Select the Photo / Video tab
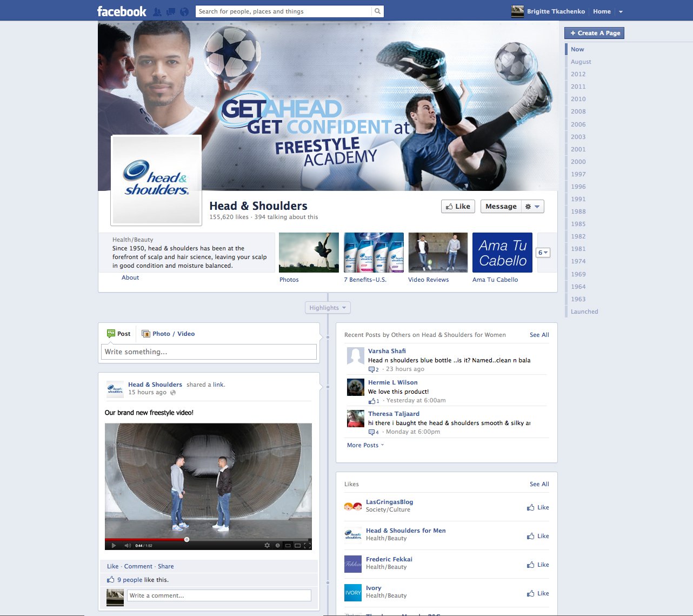Screen dimensions: 693x616 click(x=168, y=334)
